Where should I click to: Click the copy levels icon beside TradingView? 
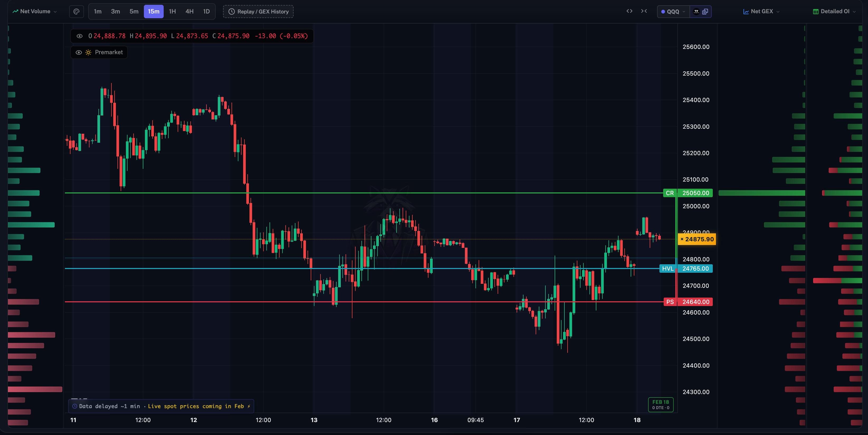705,11
